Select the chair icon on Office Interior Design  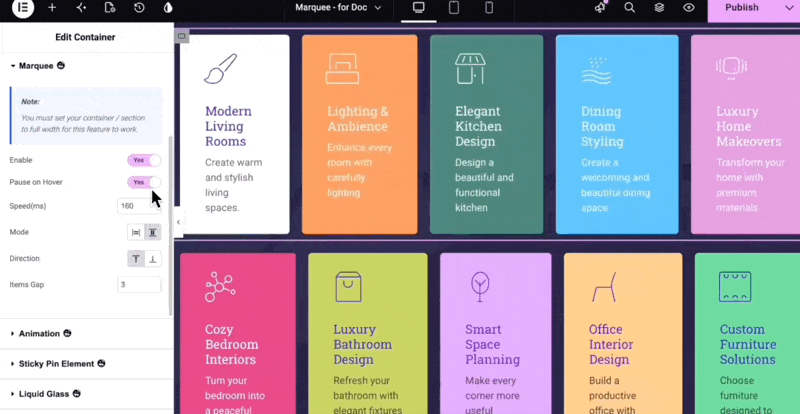[x=605, y=287]
